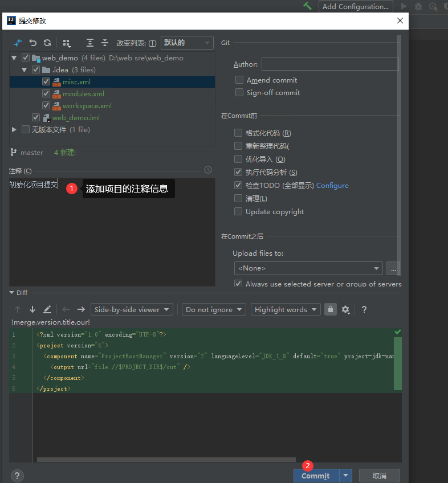The height and width of the screenshot is (483, 448).
Task: Click the server browse ellipsis button
Action: pyautogui.click(x=393, y=268)
